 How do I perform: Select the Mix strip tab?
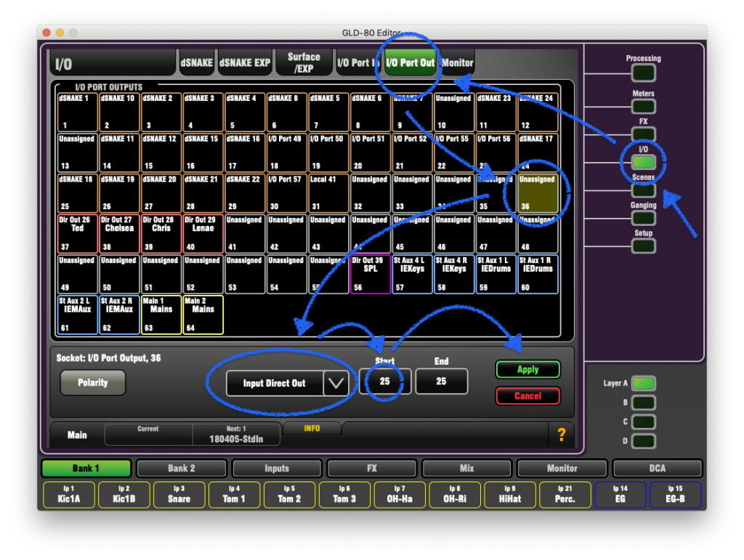pos(467,468)
